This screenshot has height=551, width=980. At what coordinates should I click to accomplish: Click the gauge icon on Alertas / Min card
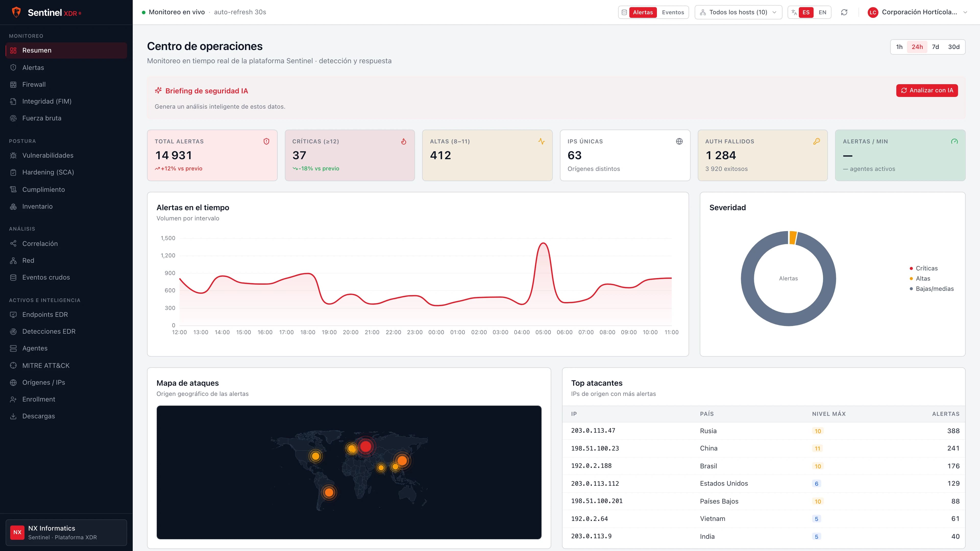pyautogui.click(x=954, y=142)
